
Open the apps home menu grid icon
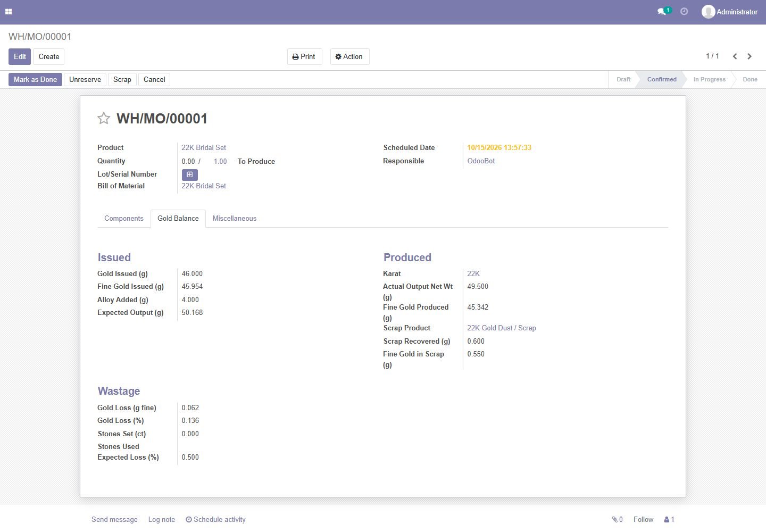(x=9, y=12)
